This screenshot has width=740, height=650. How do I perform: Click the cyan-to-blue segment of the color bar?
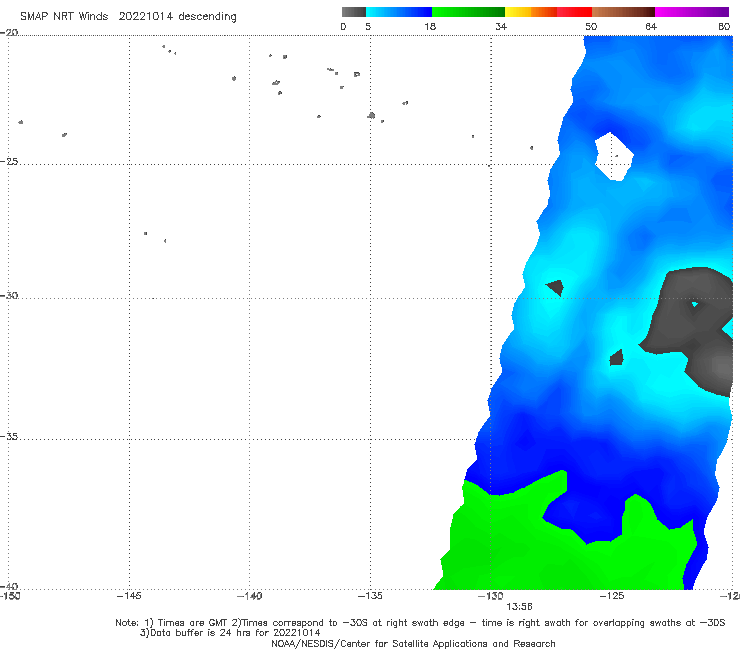tap(399, 12)
